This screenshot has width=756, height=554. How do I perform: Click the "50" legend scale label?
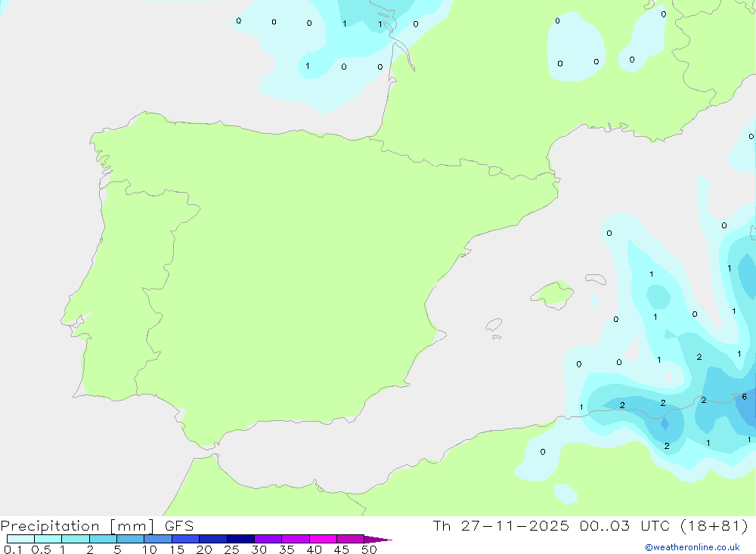click(369, 549)
